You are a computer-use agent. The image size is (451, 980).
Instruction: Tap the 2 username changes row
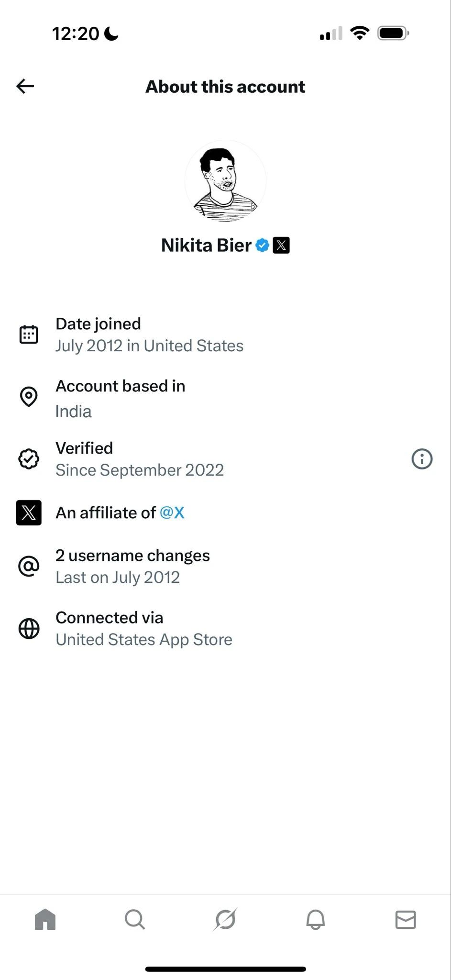[x=132, y=566]
